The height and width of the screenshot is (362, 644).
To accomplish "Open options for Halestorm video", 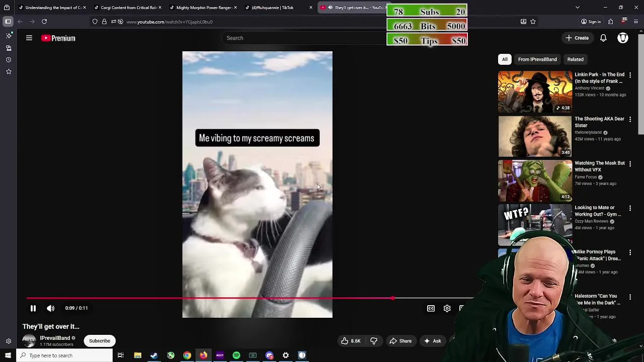I will [x=630, y=297].
